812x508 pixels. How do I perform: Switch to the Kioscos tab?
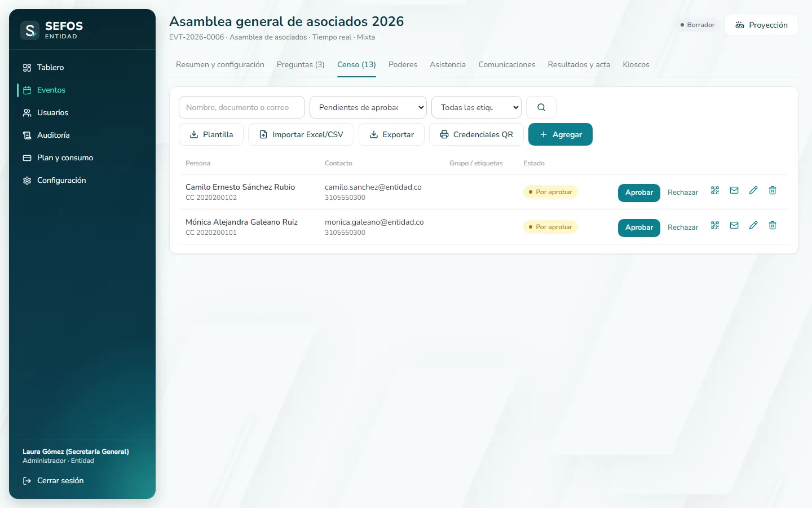(636, 65)
